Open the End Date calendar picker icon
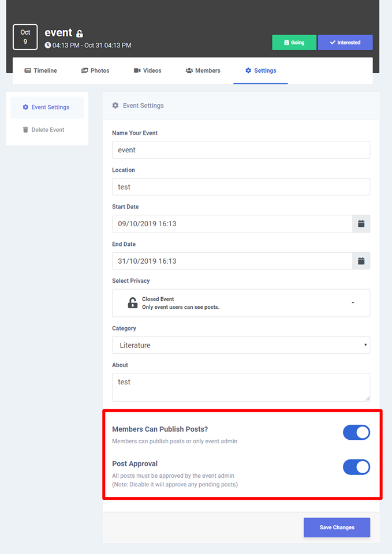 click(x=361, y=261)
